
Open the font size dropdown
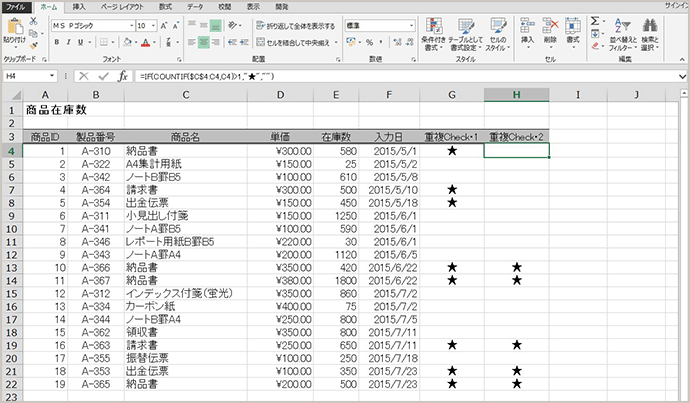pyautogui.click(x=153, y=26)
